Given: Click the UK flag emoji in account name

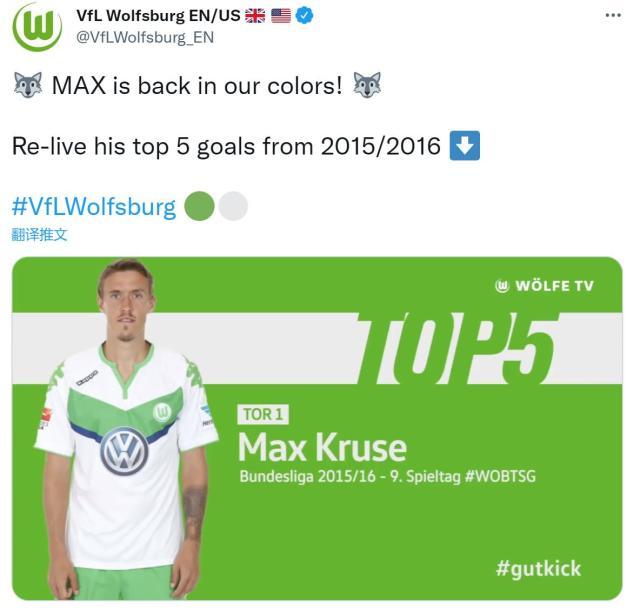Looking at the screenshot, I should [255, 16].
